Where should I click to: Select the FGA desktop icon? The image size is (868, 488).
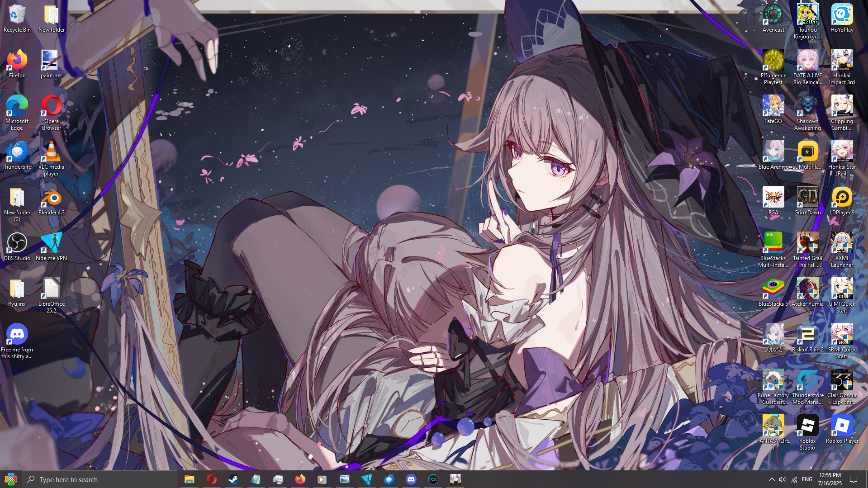pos(773,201)
